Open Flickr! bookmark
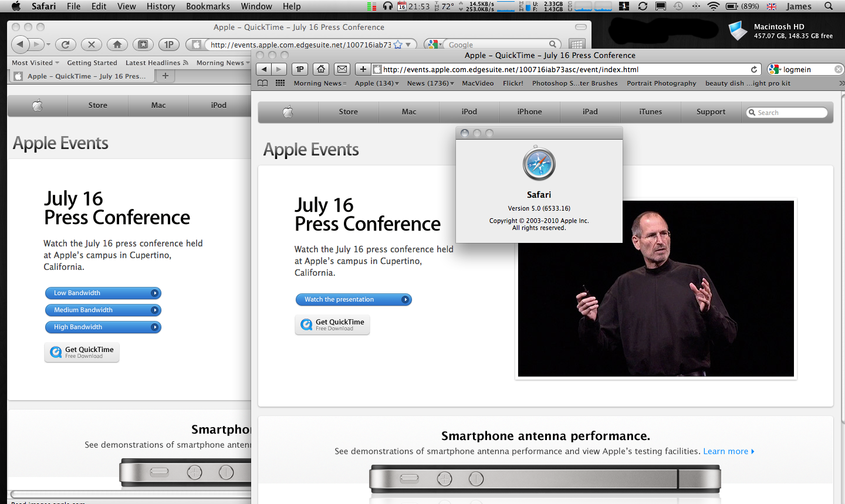Screen dimensions: 845x504 (513, 83)
